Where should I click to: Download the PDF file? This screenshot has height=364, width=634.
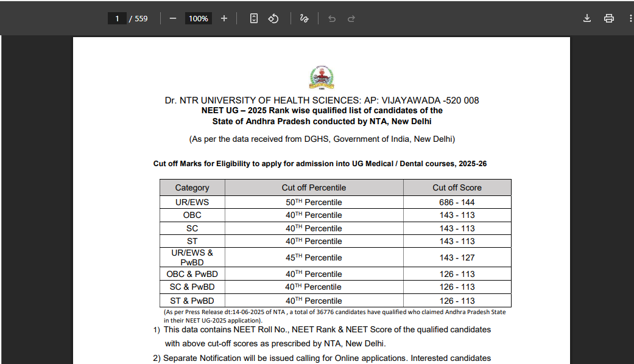pos(587,19)
